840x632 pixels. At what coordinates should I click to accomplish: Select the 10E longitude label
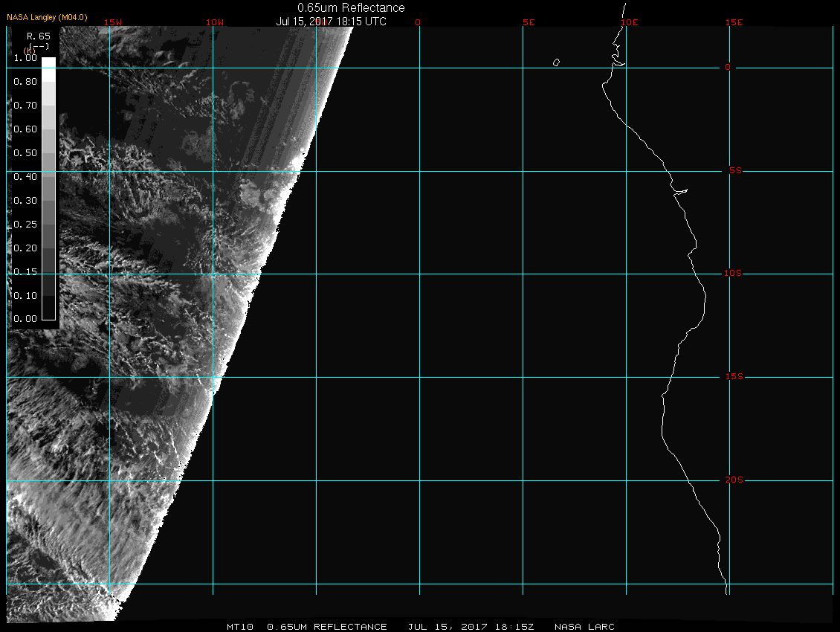(630, 22)
